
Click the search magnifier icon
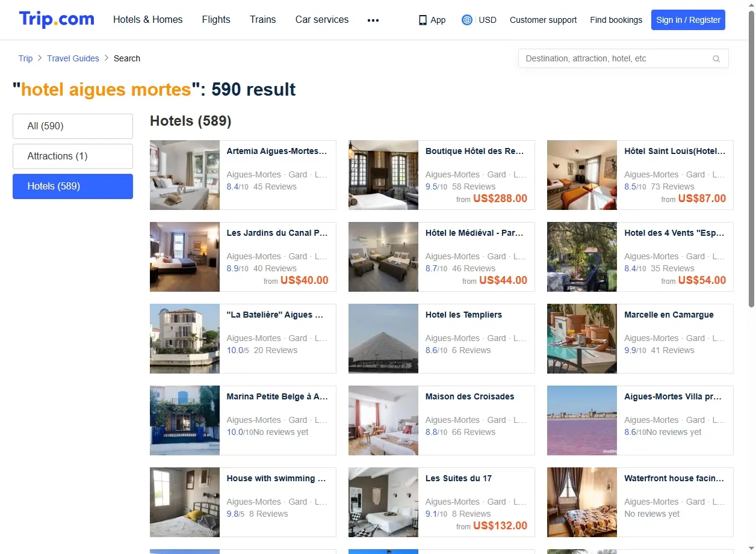pos(716,59)
